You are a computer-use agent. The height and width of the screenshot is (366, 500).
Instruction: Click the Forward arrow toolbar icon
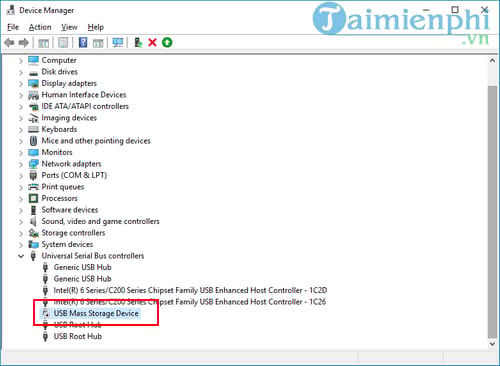24,43
